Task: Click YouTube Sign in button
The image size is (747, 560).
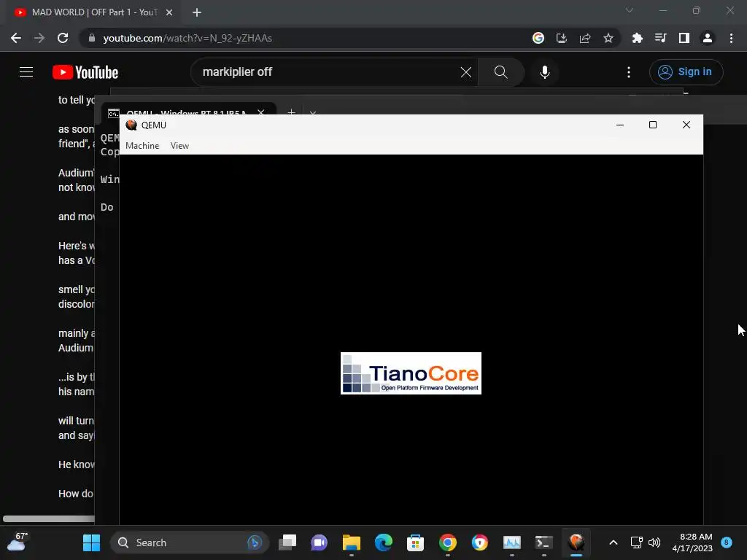Action: (x=686, y=72)
